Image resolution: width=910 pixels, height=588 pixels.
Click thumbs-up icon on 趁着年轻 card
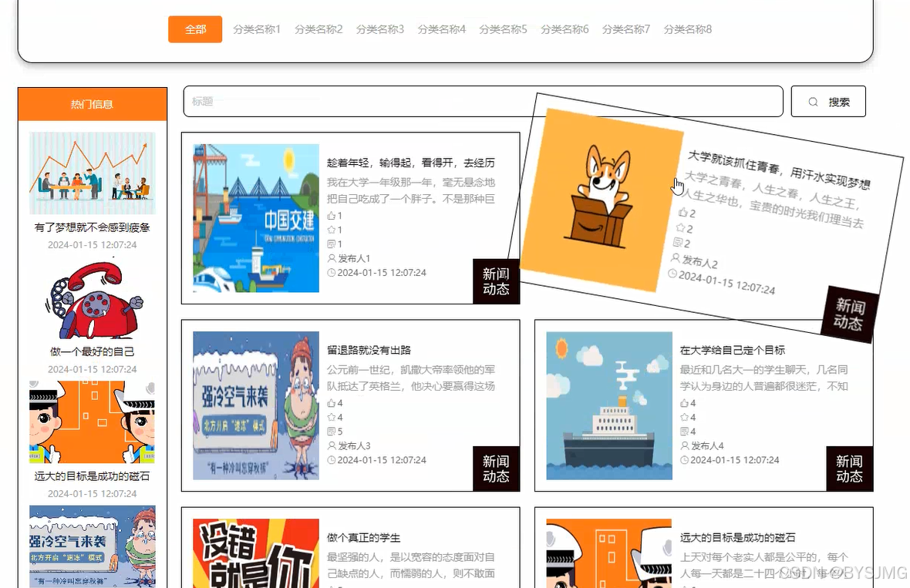[x=332, y=216]
